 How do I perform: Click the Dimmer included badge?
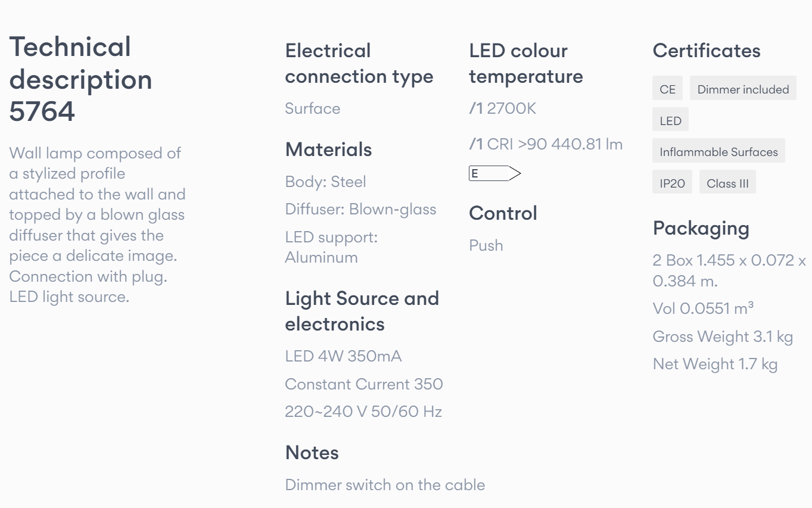743,89
